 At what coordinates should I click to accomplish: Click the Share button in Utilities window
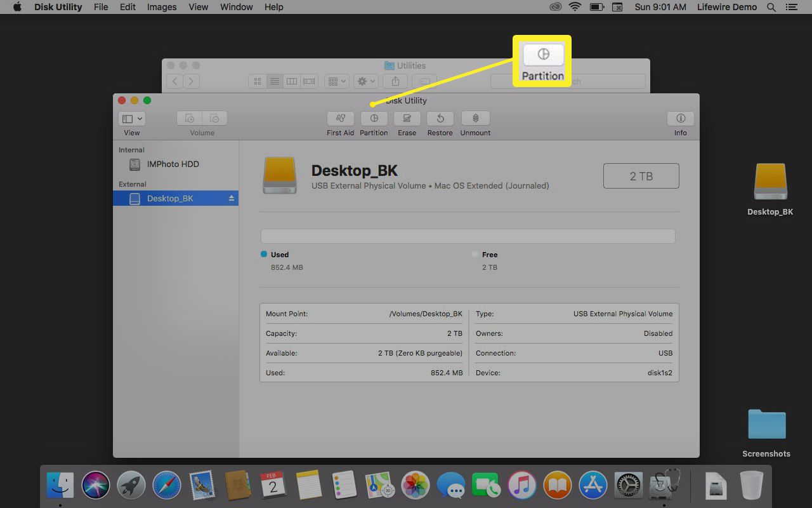coord(396,81)
